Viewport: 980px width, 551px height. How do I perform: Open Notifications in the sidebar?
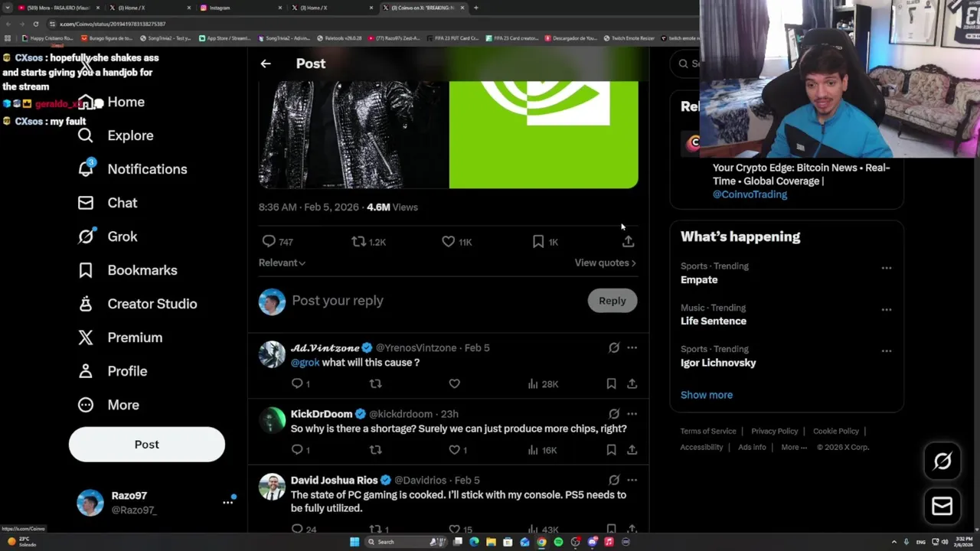point(132,169)
